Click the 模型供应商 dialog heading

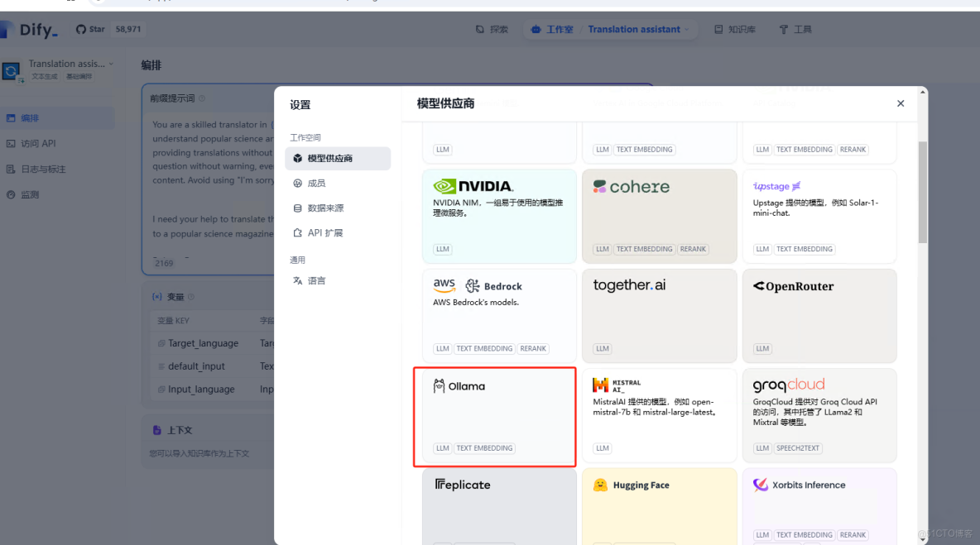(x=445, y=103)
